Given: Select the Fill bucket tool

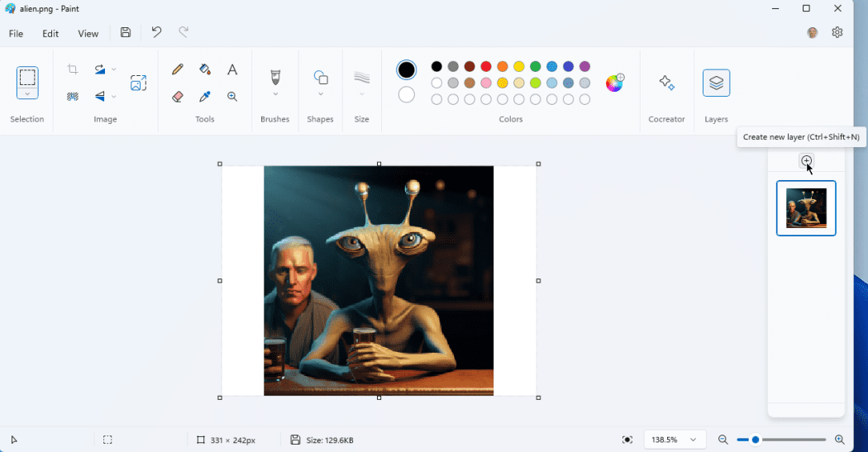Looking at the screenshot, I should tap(205, 69).
